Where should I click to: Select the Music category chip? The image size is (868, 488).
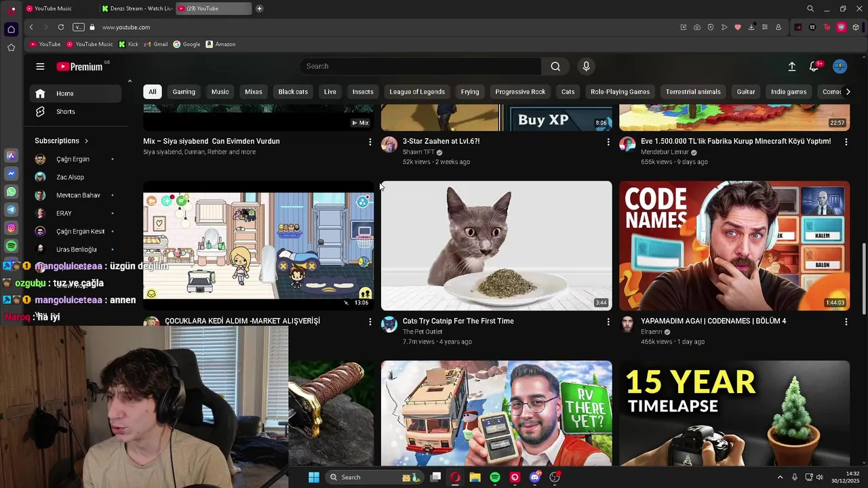tap(220, 92)
